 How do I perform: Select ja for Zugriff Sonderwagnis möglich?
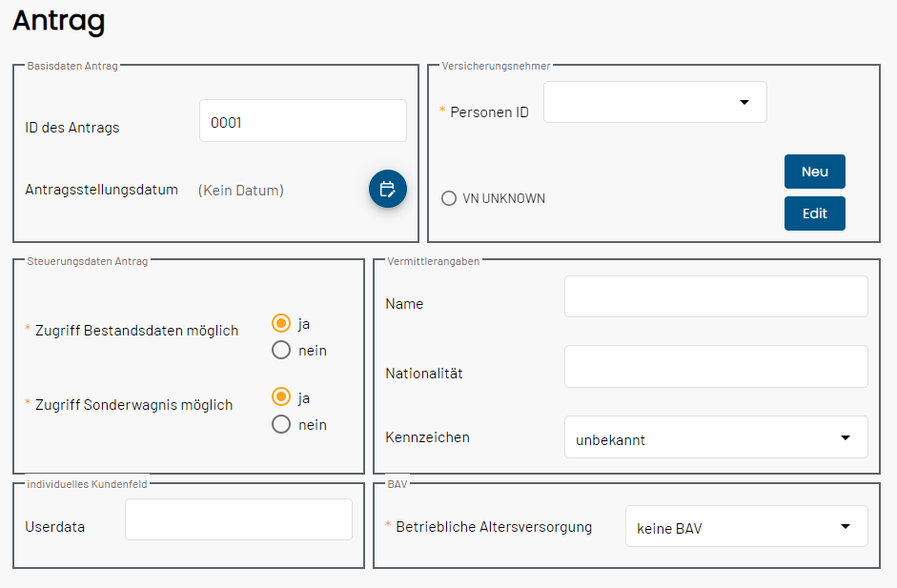tap(281, 397)
